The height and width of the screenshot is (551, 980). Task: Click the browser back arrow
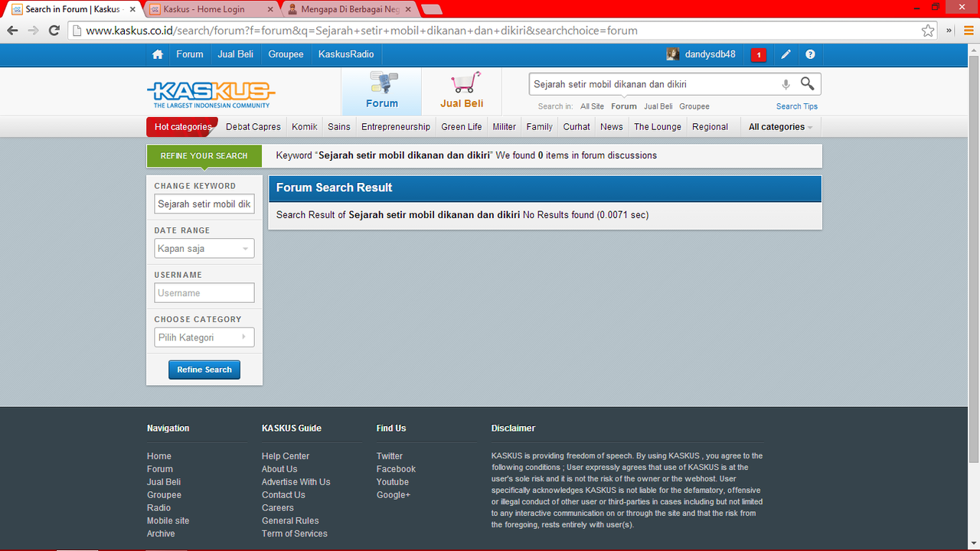pos(12,31)
